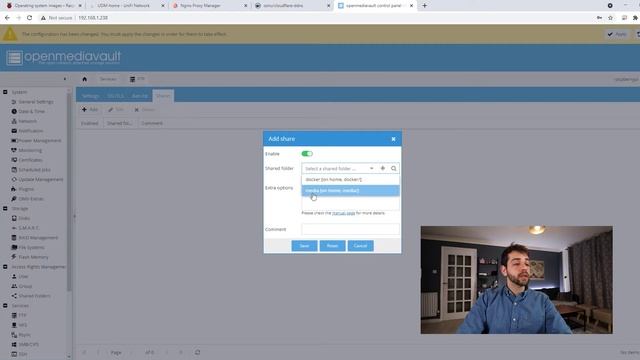Open RAID Management in sidebar
Image resolution: width=640 pixels, height=360 pixels.
pyautogui.click(x=38, y=238)
